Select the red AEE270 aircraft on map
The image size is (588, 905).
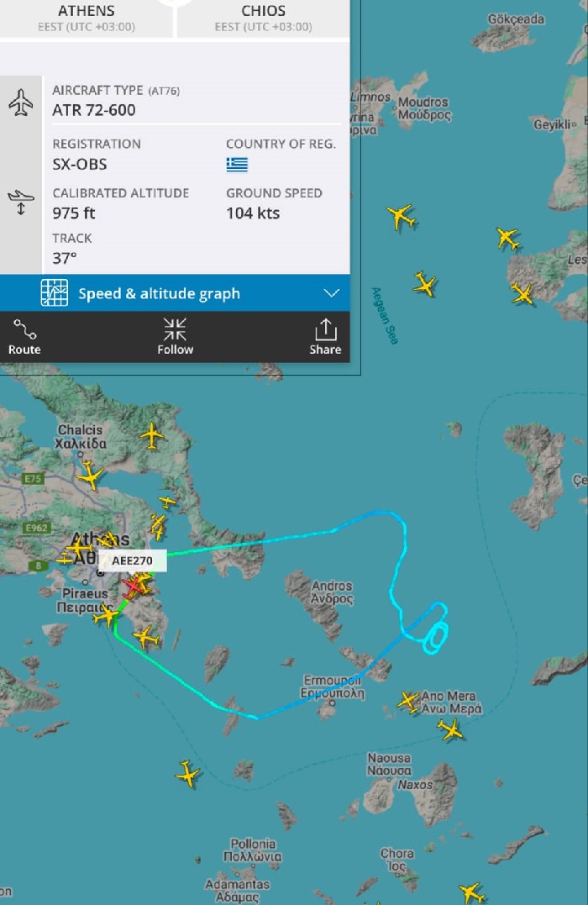tap(134, 587)
